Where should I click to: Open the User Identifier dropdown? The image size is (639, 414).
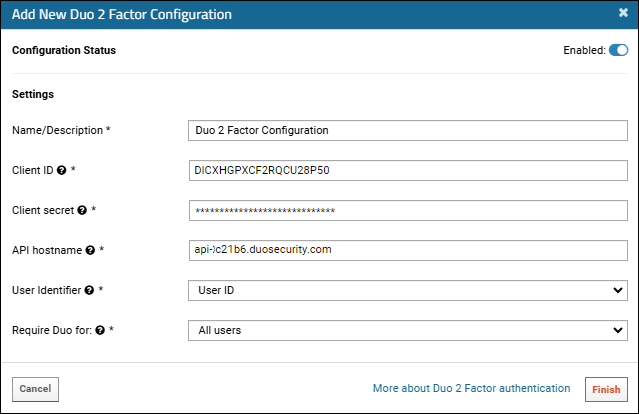click(x=408, y=290)
